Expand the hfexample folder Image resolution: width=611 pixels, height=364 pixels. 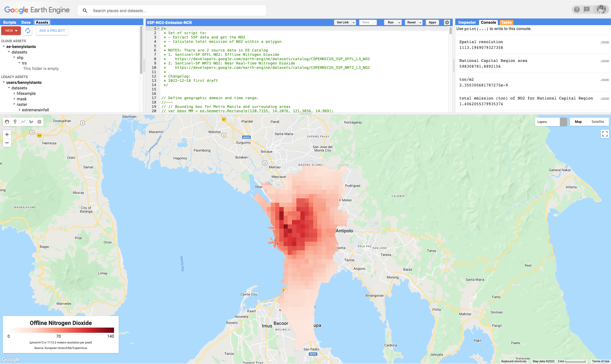[x=14, y=93]
